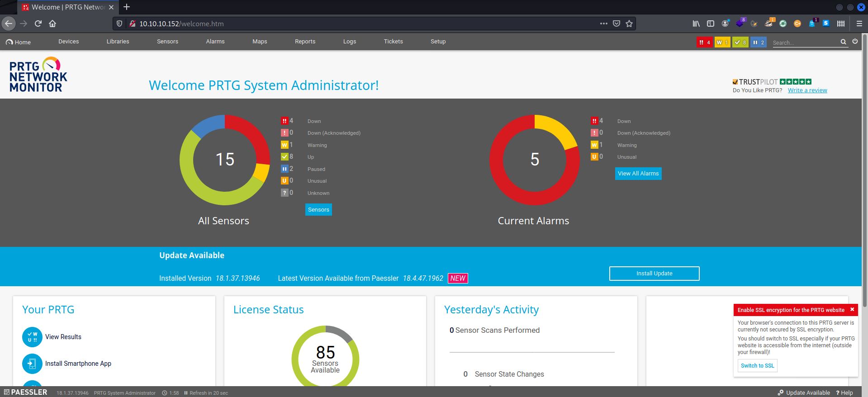The height and width of the screenshot is (397, 868).
Task: Open the Sensors menu
Action: pos(167,42)
